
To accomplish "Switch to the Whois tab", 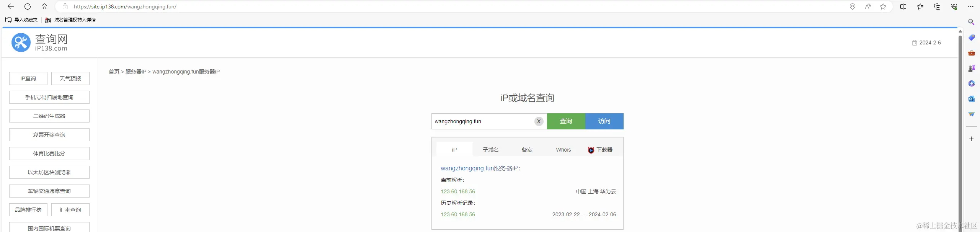I will 563,150.
